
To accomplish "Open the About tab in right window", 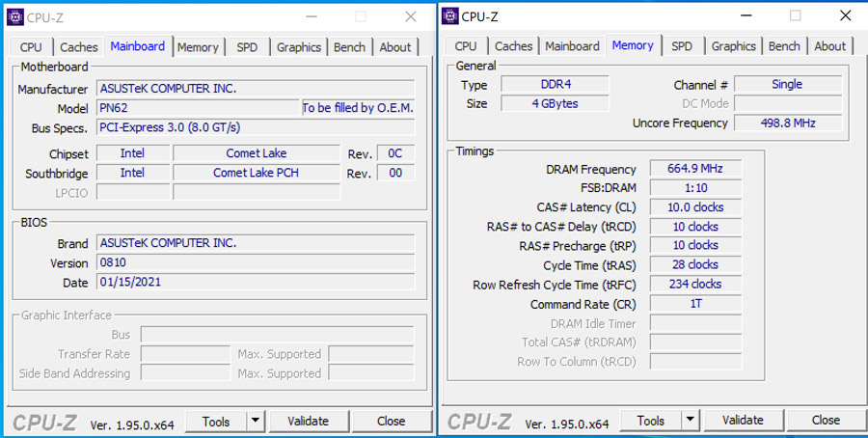I will (x=829, y=46).
